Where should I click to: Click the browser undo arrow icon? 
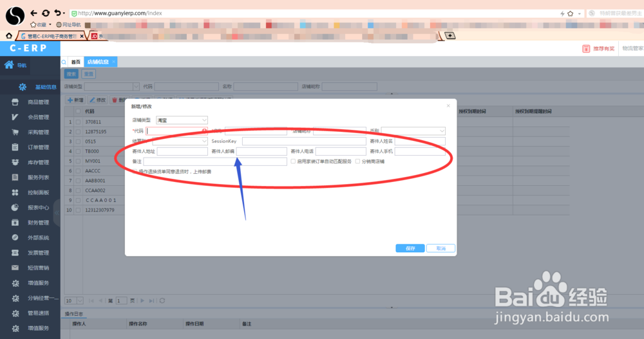pyautogui.click(x=58, y=13)
